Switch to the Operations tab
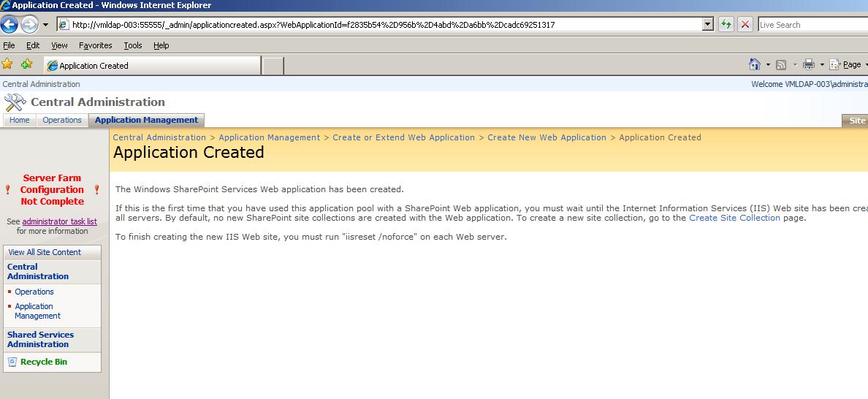The image size is (868, 399). [62, 120]
